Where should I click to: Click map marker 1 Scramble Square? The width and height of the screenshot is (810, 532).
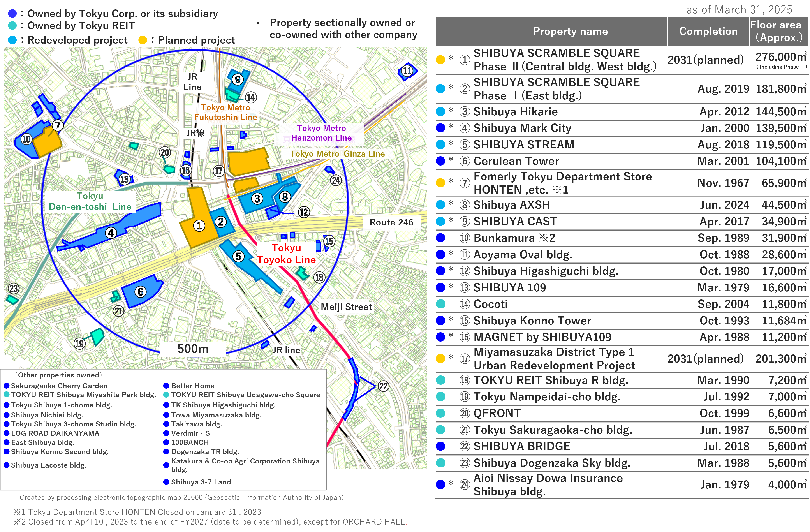click(199, 226)
